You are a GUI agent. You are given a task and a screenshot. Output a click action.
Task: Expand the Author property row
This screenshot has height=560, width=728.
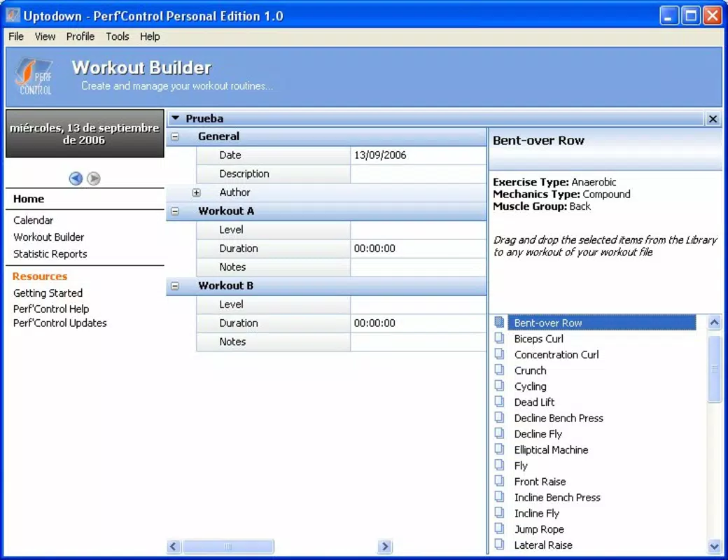coord(197,192)
